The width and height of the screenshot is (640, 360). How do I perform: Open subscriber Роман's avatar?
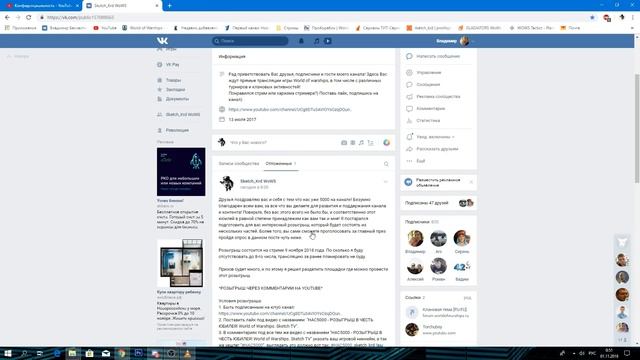(438, 266)
